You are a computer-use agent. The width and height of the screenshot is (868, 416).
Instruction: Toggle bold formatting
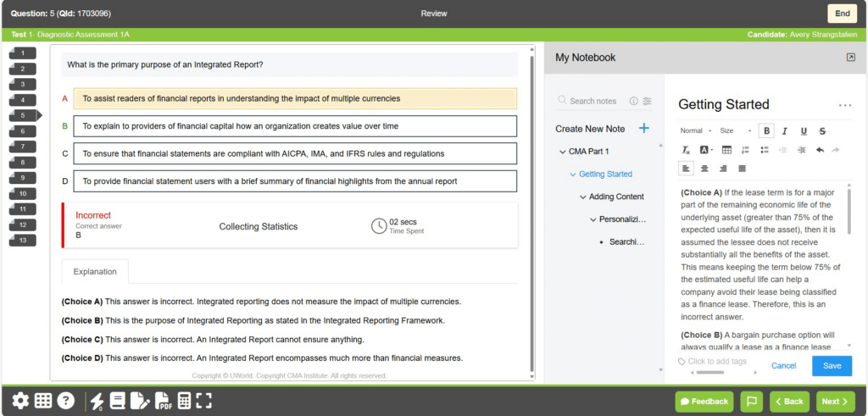[766, 131]
